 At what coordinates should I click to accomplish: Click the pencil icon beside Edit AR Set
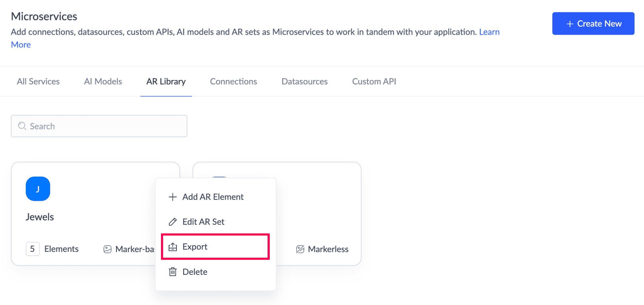[173, 222]
